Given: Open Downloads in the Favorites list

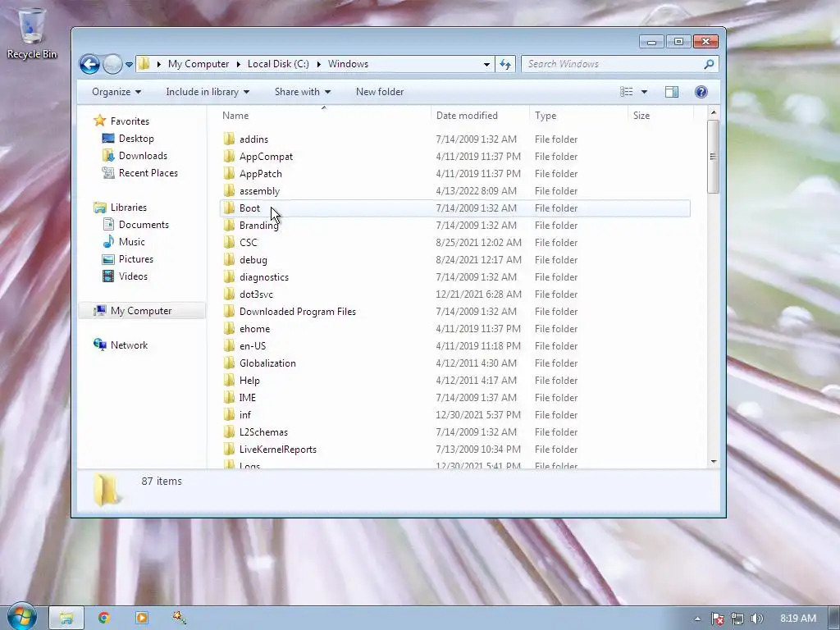Looking at the screenshot, I should click(143, 156).
